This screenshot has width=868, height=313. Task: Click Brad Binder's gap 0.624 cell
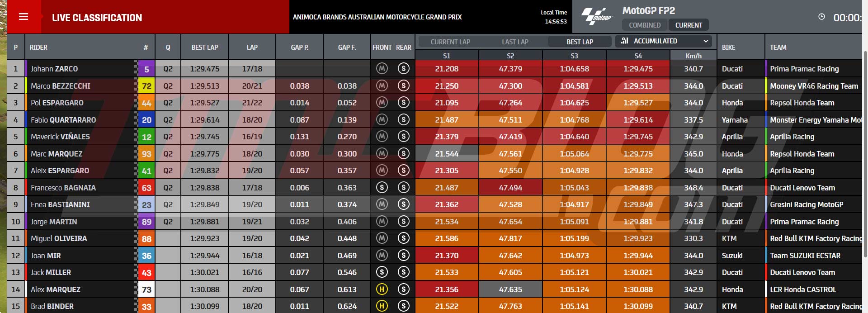point(347,306)
